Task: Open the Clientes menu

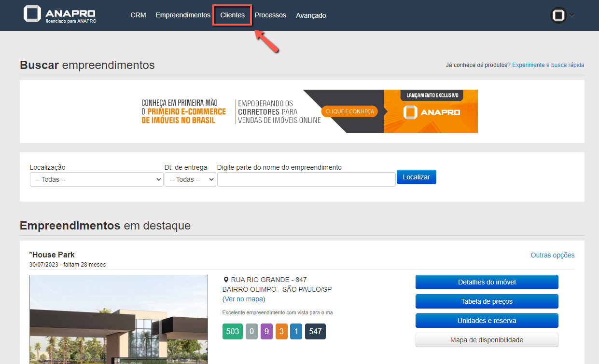Action: coord(233,15)
